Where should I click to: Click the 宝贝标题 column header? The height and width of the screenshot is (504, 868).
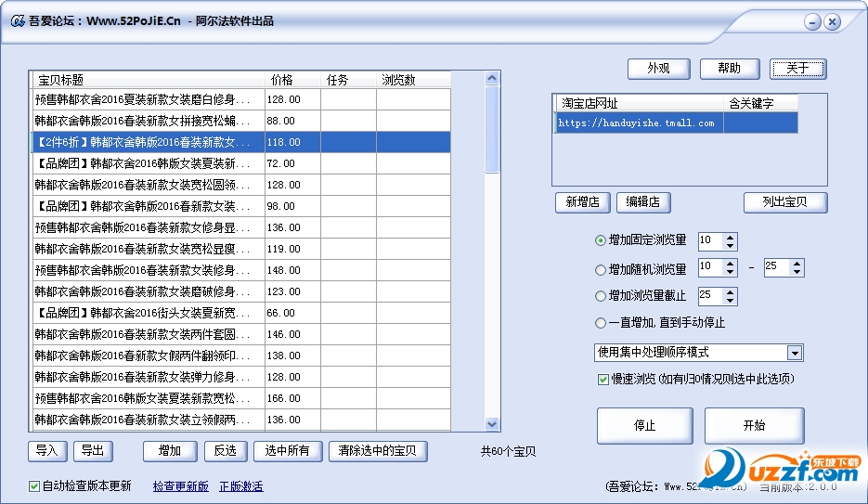(149, 80)
